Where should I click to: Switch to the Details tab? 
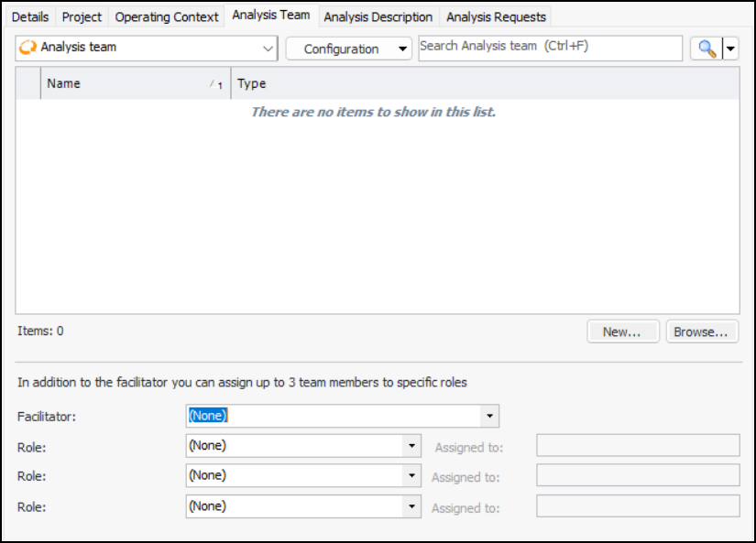(x=30, y=16)
